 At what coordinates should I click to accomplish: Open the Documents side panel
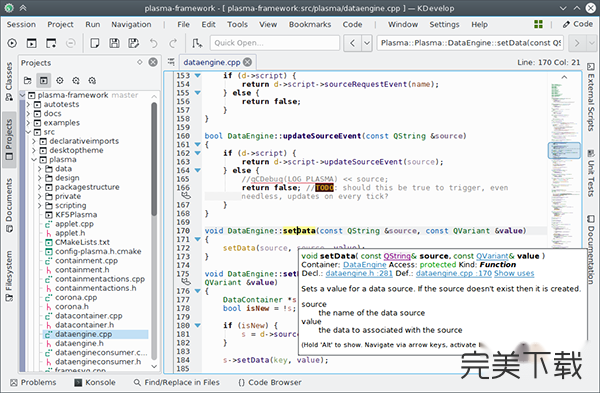click(9, 205)
